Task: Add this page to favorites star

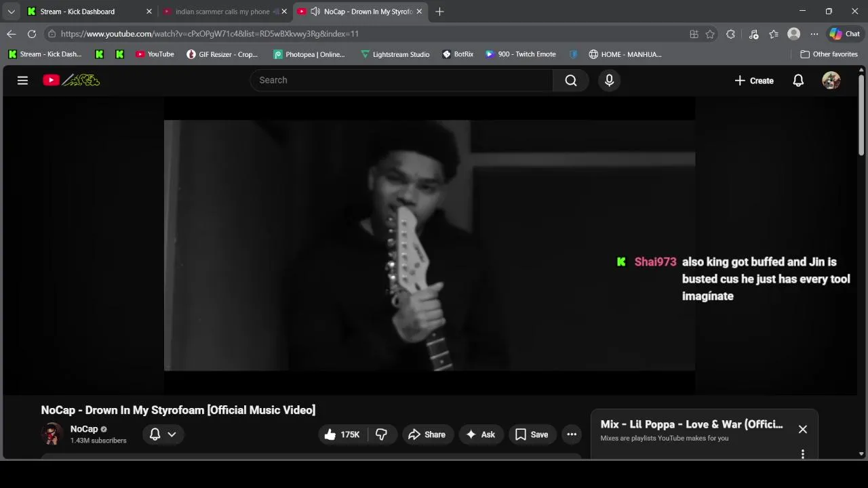Action: [710, 34]
